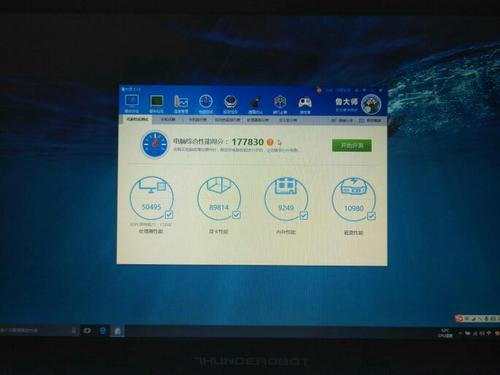The height and width of the screenshot is (375, 500).
Task: Uncheck the disk test checkbox near 10980
Action: 371,216
